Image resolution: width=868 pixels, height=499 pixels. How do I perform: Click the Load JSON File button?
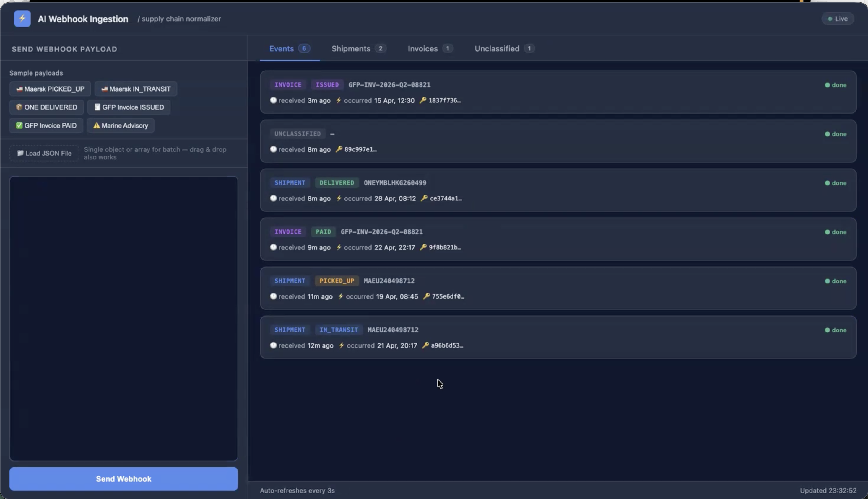pos(44,153)
